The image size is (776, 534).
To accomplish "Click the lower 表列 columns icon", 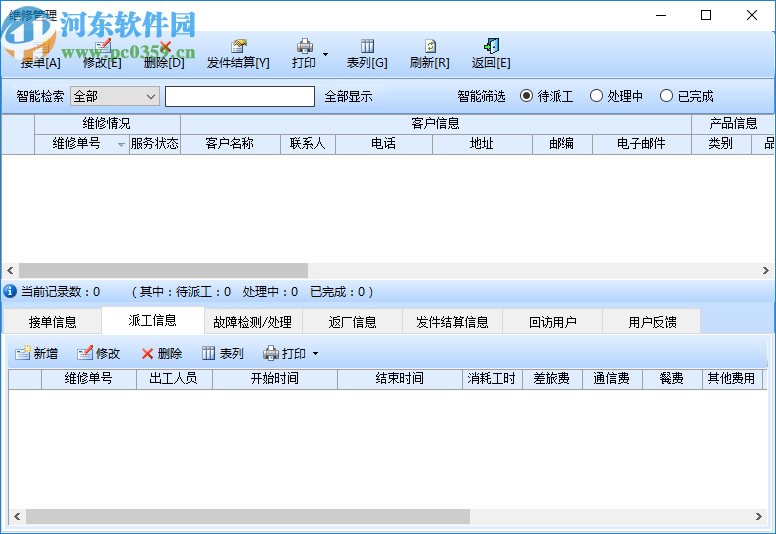I will click(208, 353).
